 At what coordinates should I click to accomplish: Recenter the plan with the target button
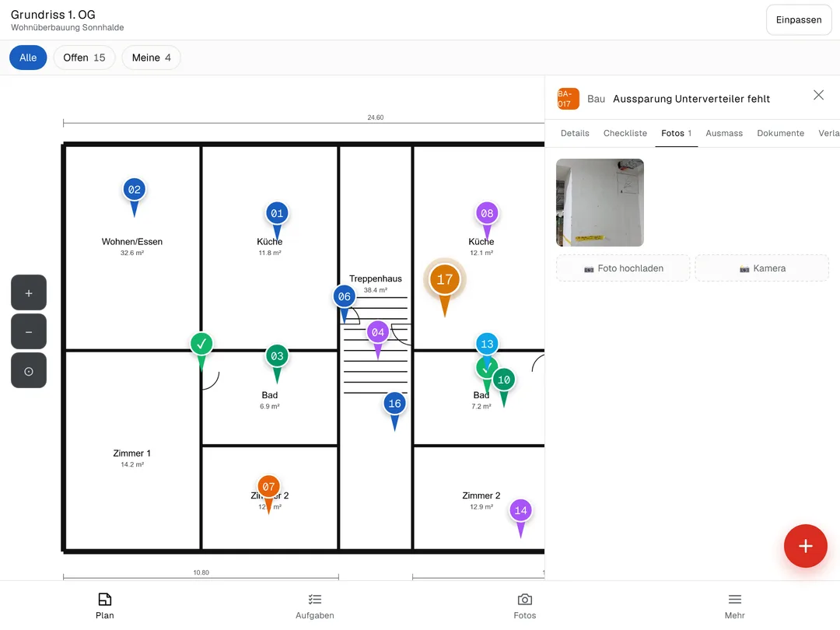pyautogui.click(x=29, y=371)
